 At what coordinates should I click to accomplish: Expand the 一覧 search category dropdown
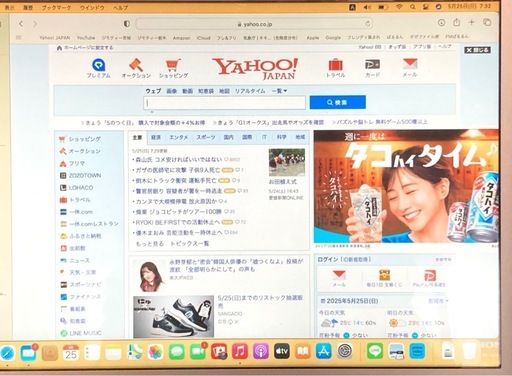[x=279, y=91]
